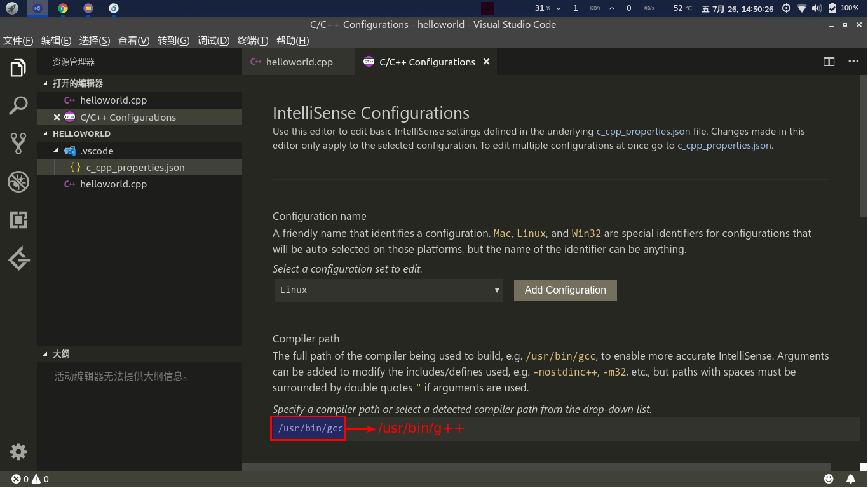This screenshot has width=868, height=488.
Task: Click the feedback smiley in the status bar
Action: coord(828,478)
